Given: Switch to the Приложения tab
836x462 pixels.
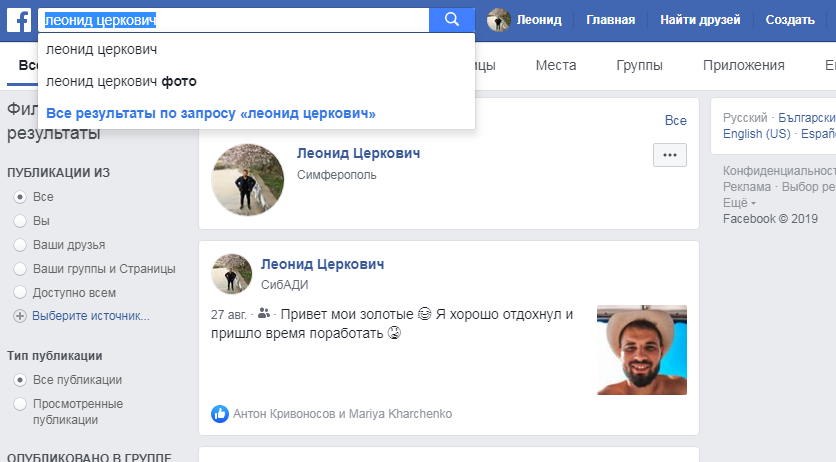Looking at the screenshot, I should 743,66.
